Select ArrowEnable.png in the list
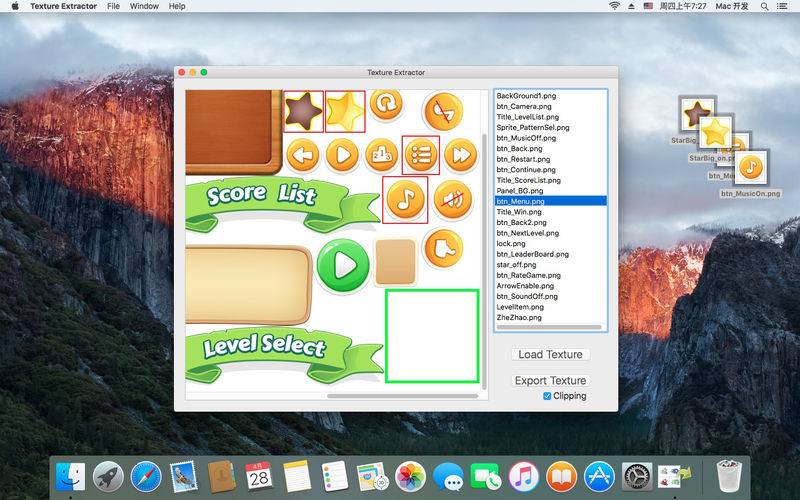This screenshot has width=800, height=500. (x=551, y=286)
